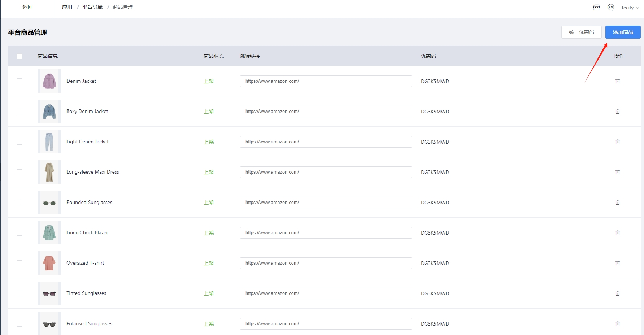This screenshot has height=335, width=644.
Task: Click the 统一优惠码 button
Action: point(581,32)
